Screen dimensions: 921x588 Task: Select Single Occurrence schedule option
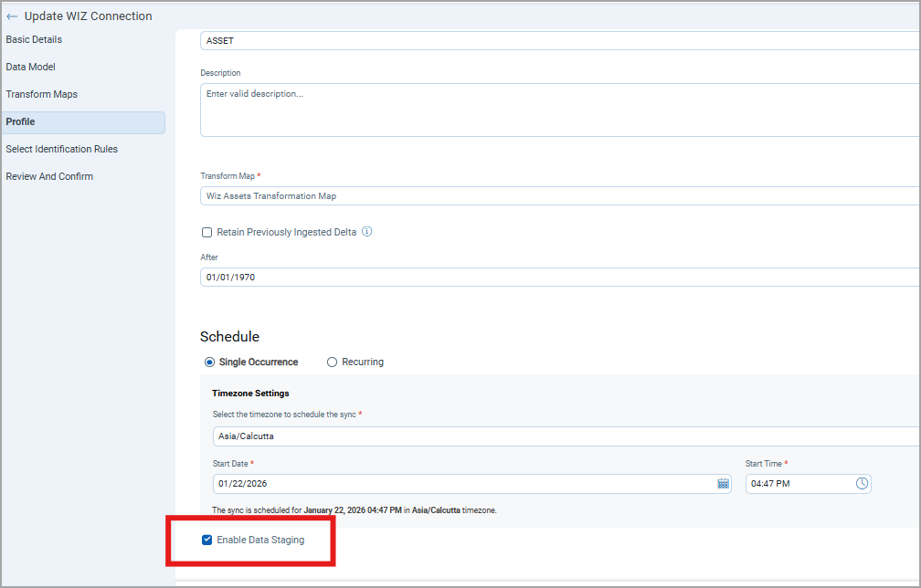pos(210,362)
